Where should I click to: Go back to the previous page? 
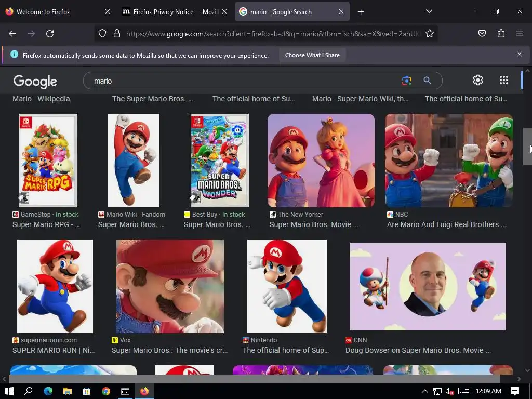[x=12, y=34]
